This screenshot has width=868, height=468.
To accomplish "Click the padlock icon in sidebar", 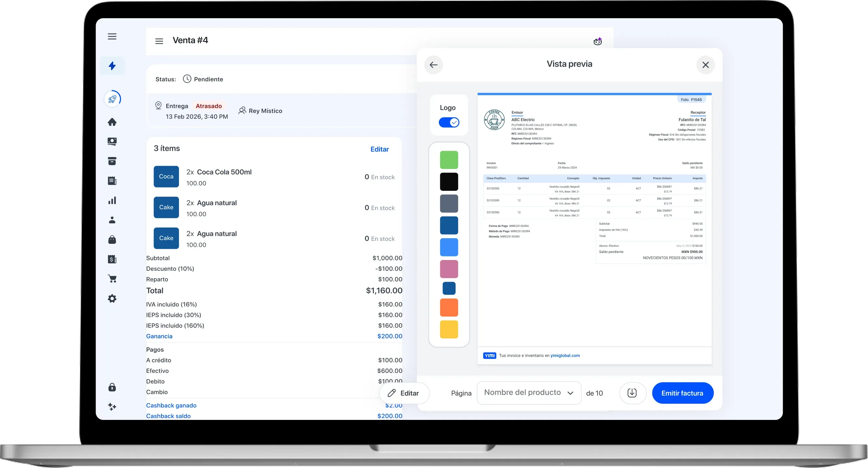I will (112, 387).
